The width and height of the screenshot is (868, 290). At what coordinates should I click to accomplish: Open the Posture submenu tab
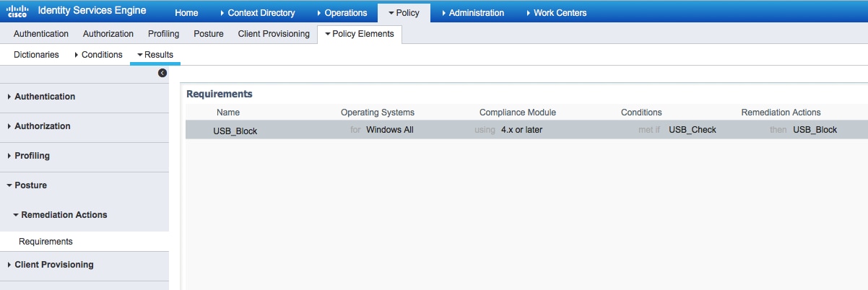pos(209,34)
